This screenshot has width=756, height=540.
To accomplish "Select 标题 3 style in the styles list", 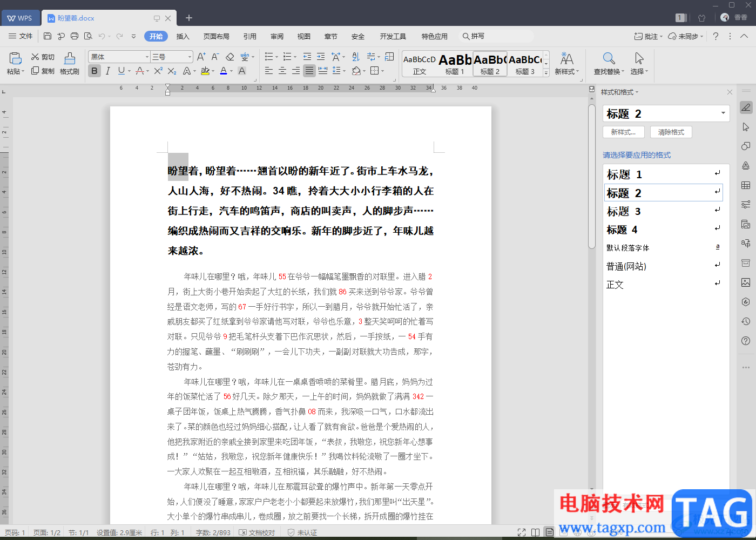I will (624, 211).
